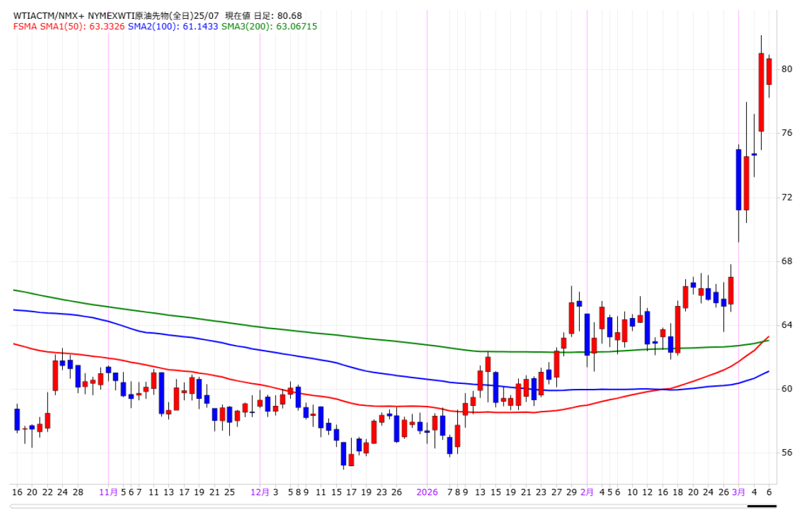Click the green SMA3(200) legend label
Viewport: 812px width, 519px height.
(x=269, y=26)
